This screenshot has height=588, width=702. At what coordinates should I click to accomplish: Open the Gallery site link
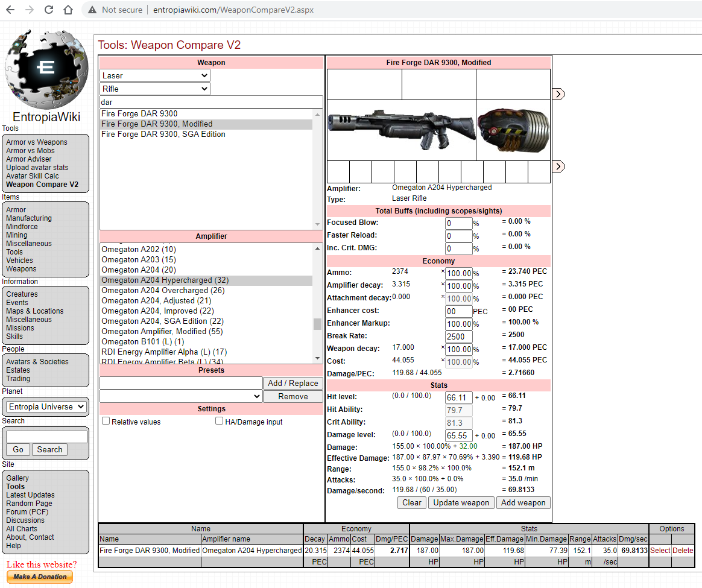pyautogui.click(x=17, y=478)
